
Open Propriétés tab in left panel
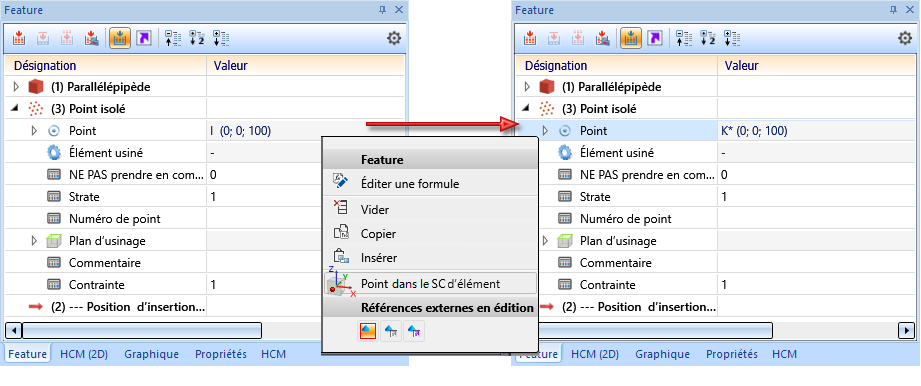(x=221, y=354)
